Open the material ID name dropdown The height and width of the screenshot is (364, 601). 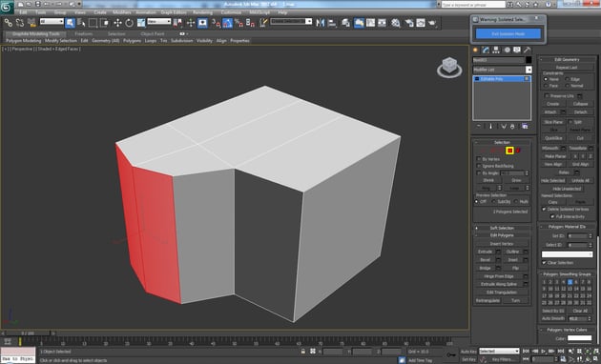pyautogui.click(x=567, y=254)
